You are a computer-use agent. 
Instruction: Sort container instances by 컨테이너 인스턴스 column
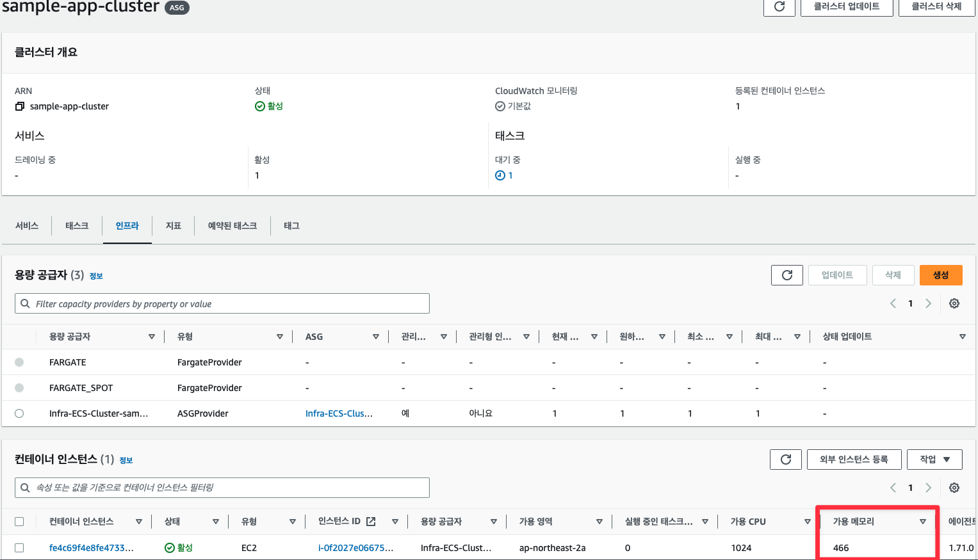coord(139,522)
